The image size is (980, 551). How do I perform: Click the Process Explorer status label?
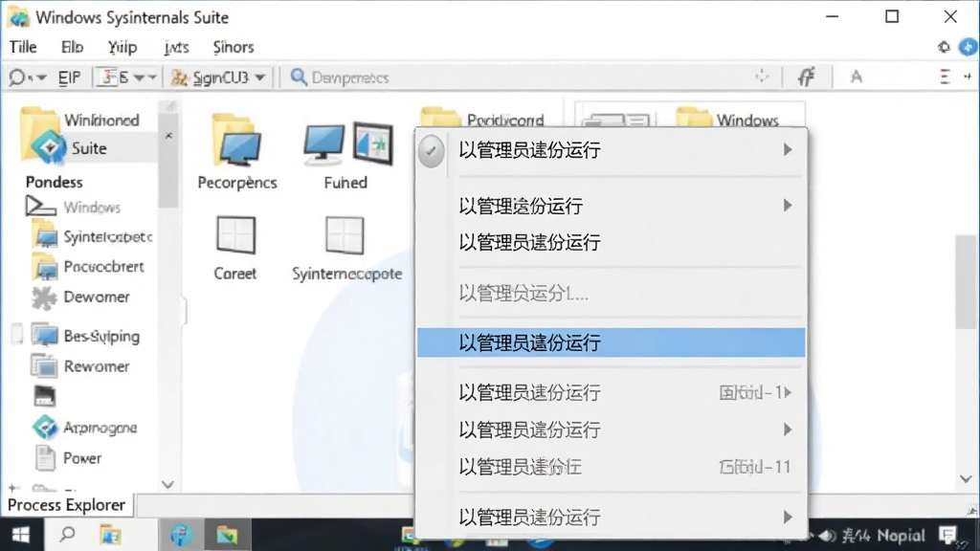(x=66, y=505)
